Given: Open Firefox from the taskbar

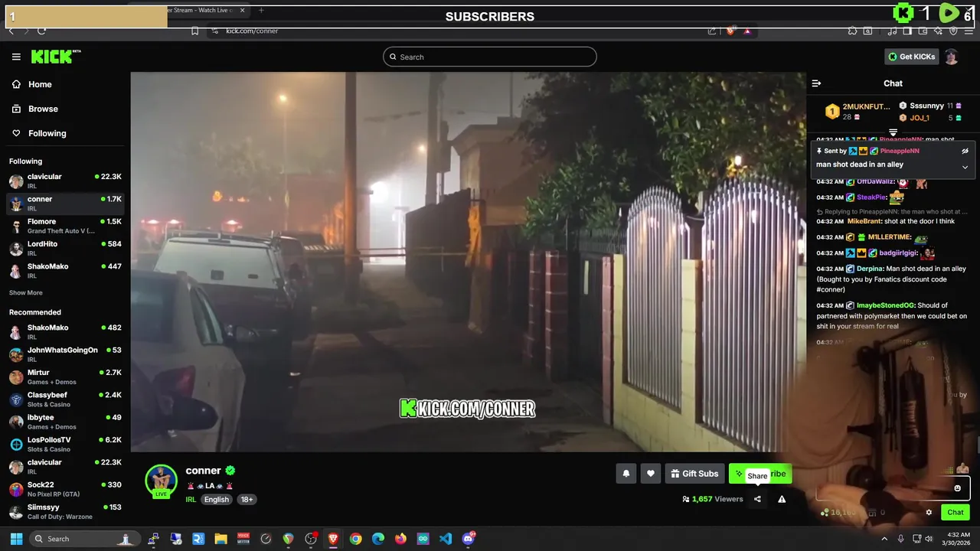Looking at the screenshot, I should pyautogui.click(x=400, y=539).
